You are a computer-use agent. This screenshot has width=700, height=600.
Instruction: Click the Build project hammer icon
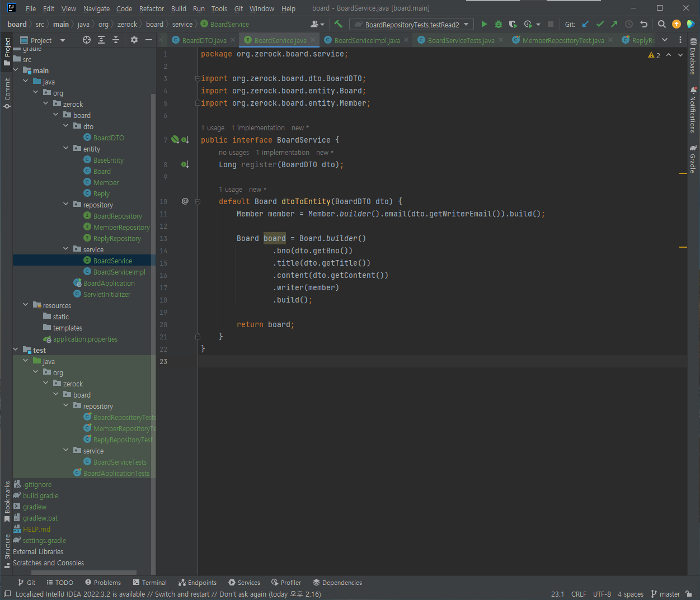click(x=338, y=24)
